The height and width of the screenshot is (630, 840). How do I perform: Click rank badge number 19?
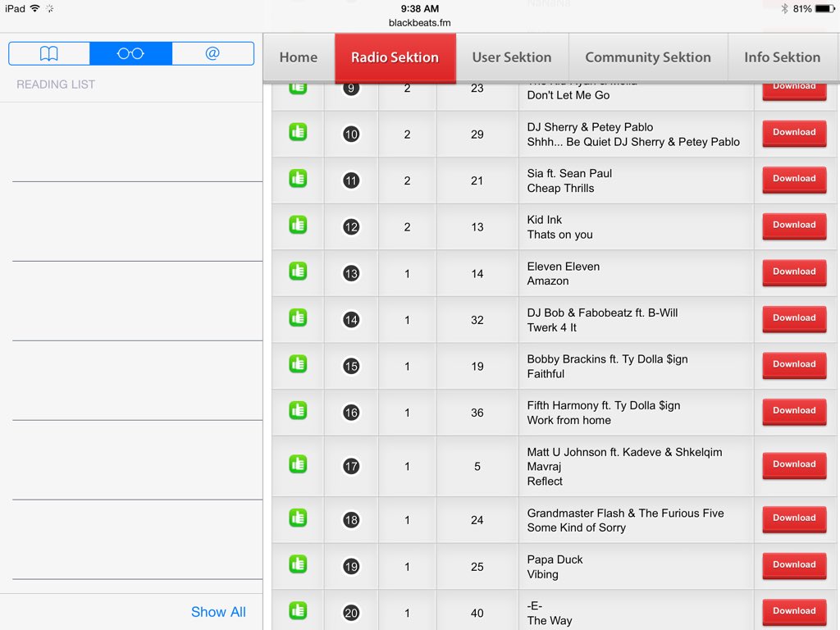click(351, 566)
